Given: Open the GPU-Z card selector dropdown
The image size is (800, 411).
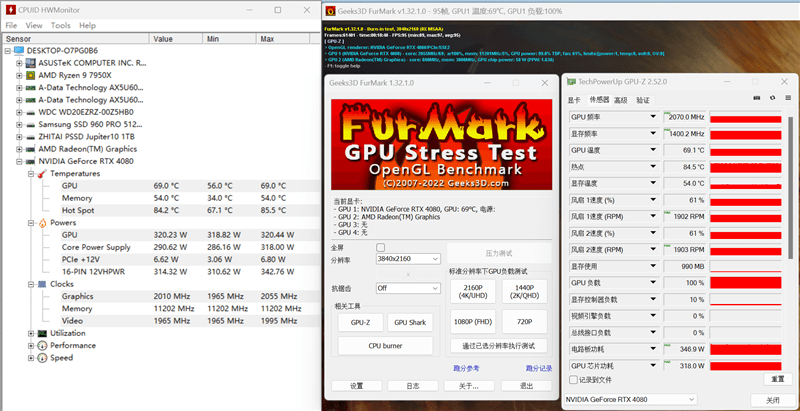Looking at the screenshot, I should click(x=631, y=399).
